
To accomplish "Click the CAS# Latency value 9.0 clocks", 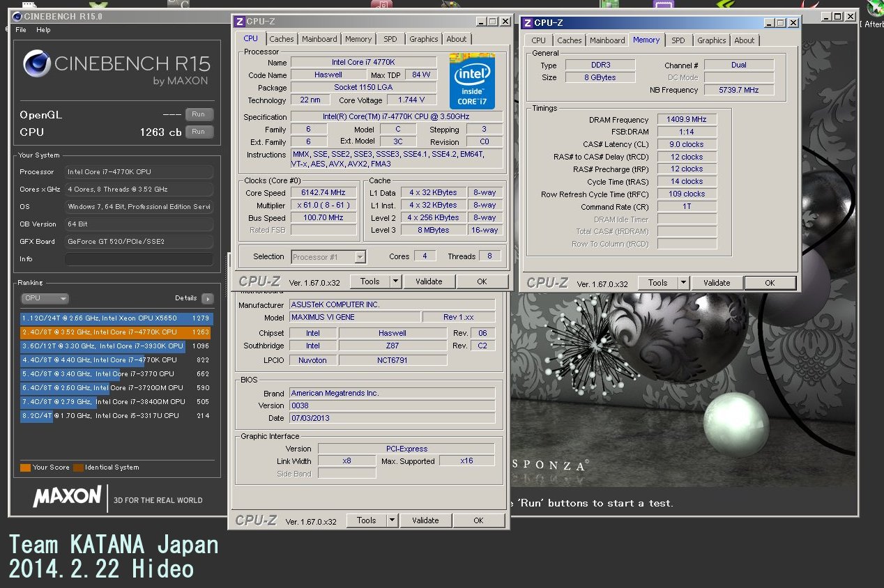I will (687, 145).
